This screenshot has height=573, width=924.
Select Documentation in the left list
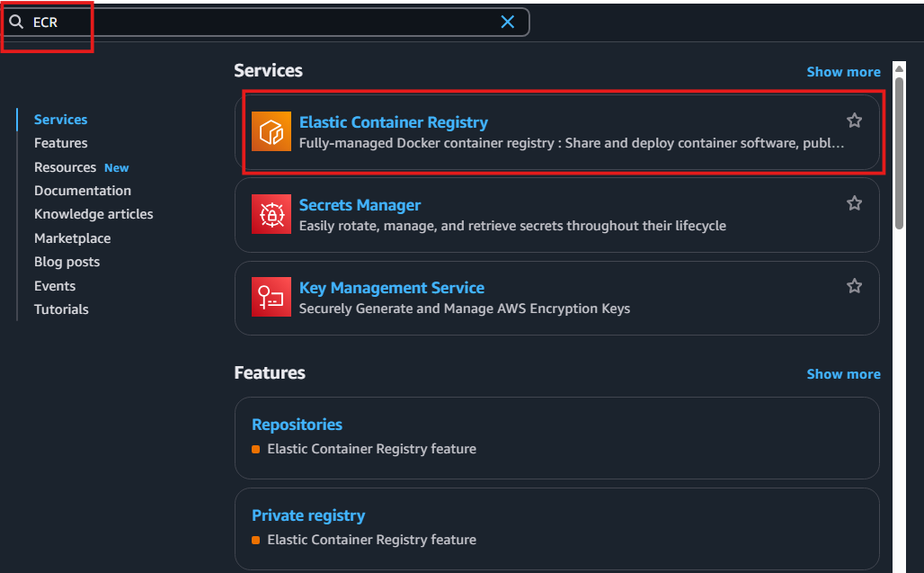point(83,191)
